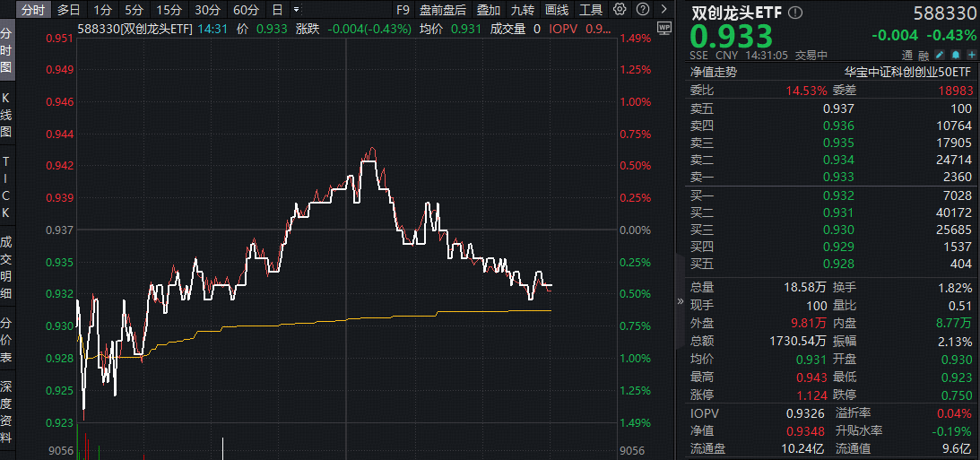This screenshot has height=460, width=980.
Task: Open the 净值走势 link
Action: click(714, 72)
